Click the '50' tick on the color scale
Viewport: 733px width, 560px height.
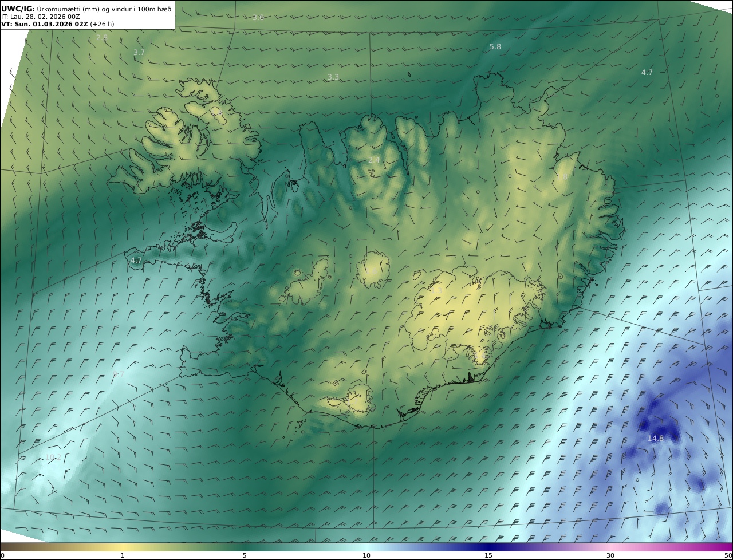(x=728, y=555)
